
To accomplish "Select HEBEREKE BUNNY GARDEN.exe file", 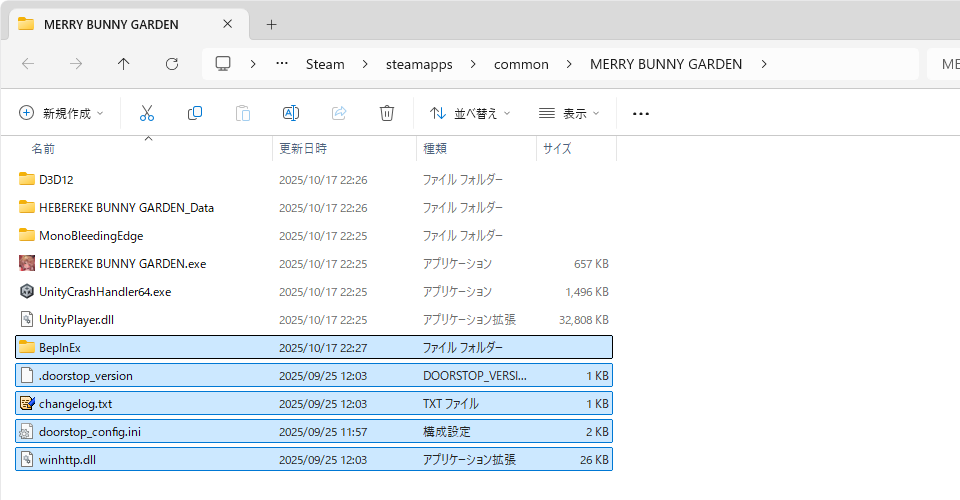I will click(x=122, y=264).
